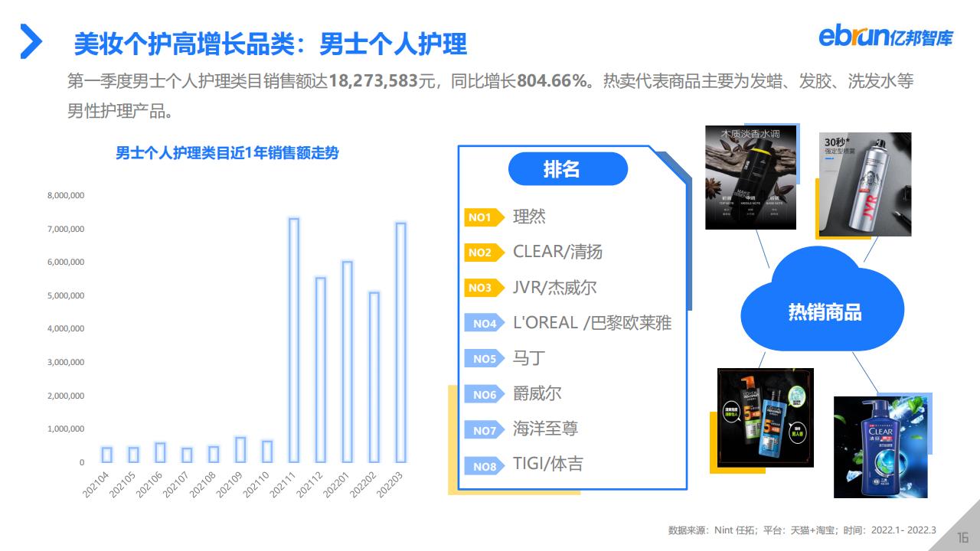980x551 pixels.
Task: Click the NO3 rank badge
Action: click(x=484, y=288)
